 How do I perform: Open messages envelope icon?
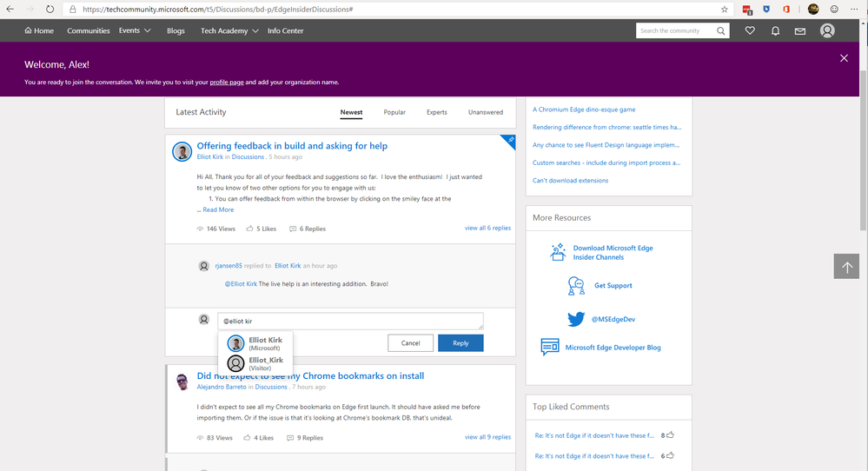(x=800, y=31)
